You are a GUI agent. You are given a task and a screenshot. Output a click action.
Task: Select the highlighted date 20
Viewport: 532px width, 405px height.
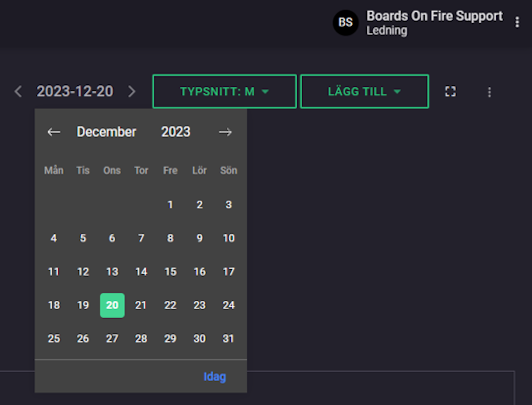coord(112,305)
